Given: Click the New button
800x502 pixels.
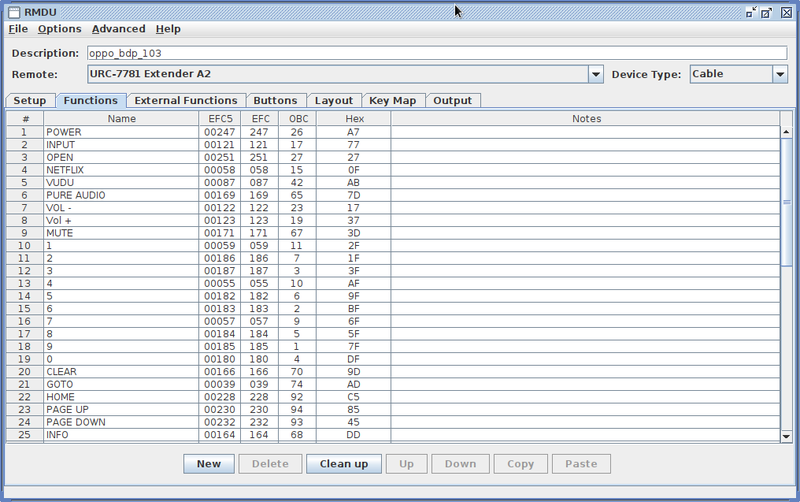Looking at the screenshot, I should pyautogui.click(x=209, y=464).
